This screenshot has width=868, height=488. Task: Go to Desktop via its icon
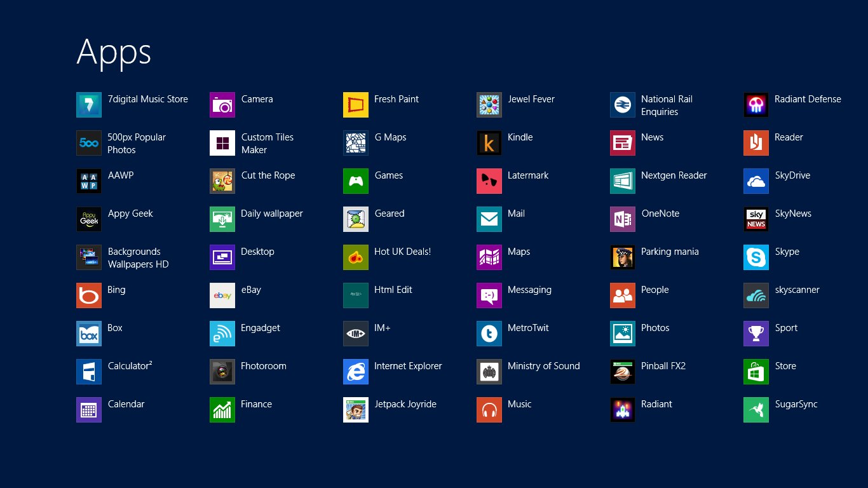(x=222, y=257)
